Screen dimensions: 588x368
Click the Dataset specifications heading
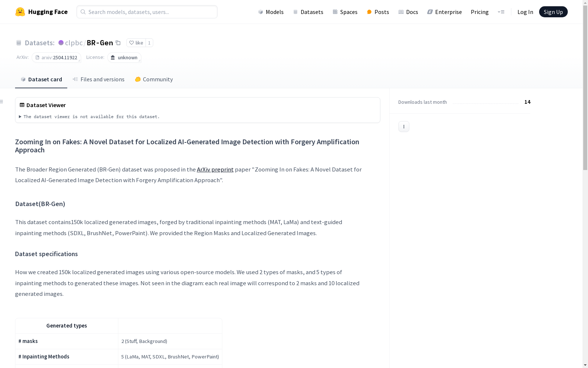tap(46, 254)
